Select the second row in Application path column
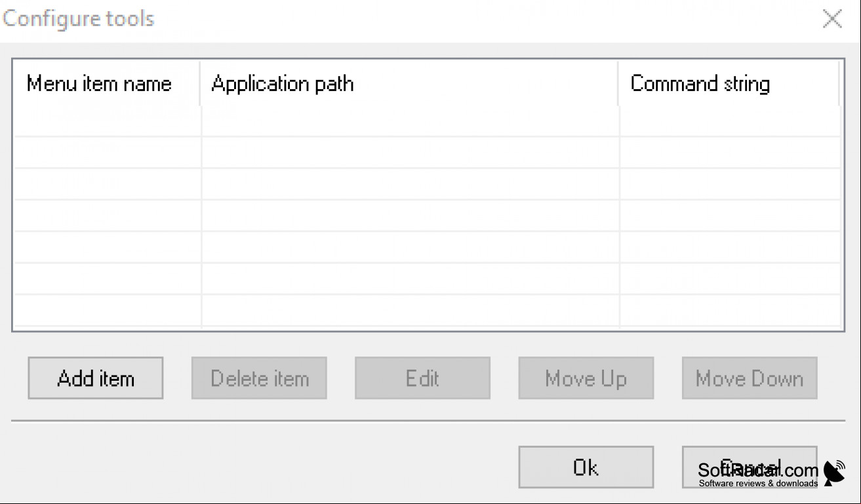Screen dimensions: 861x504 click(410, 152)
